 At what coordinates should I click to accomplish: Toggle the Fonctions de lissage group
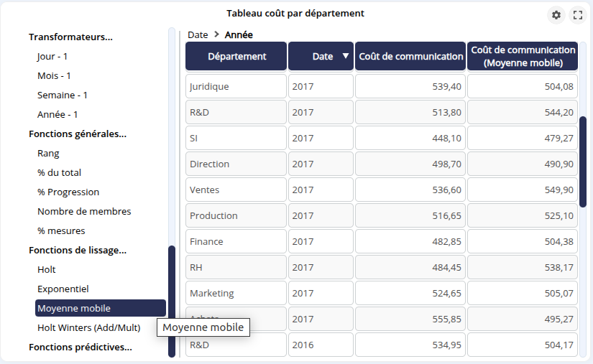point(77,250)
